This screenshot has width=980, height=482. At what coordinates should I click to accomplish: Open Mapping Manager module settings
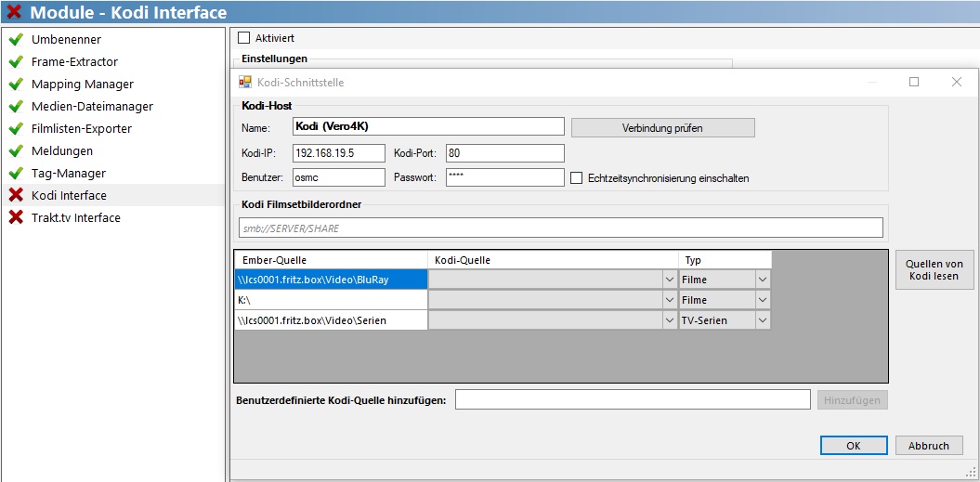click(83, 84)
